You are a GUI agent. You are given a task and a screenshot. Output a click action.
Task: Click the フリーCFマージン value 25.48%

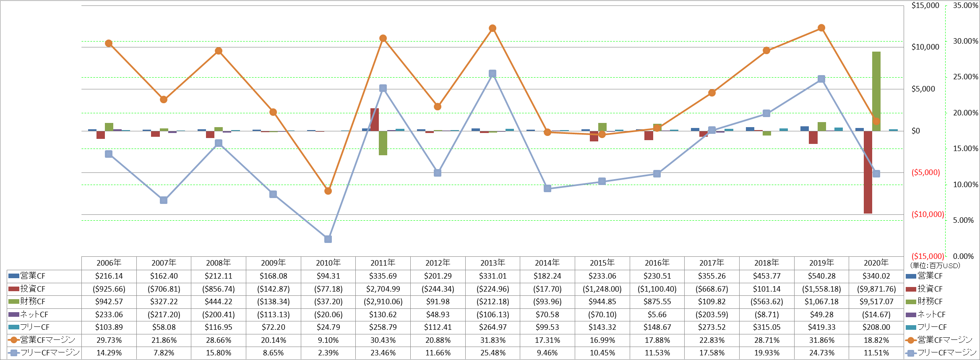493,353
